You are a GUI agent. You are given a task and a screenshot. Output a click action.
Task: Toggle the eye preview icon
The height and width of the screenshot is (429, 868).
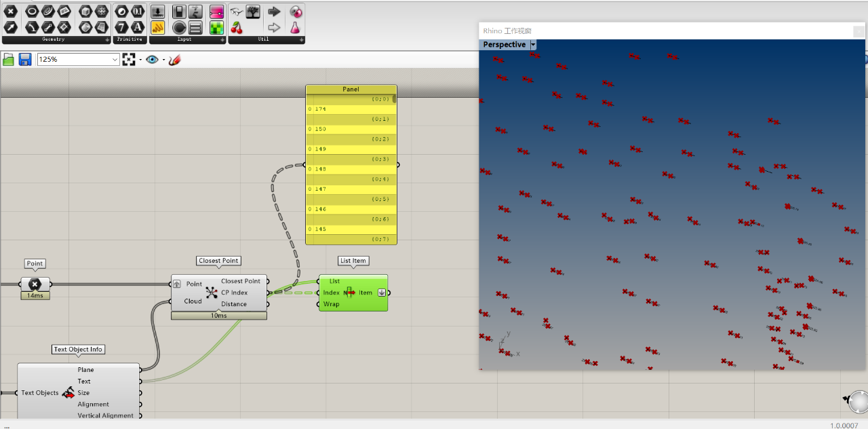(152, 60)
